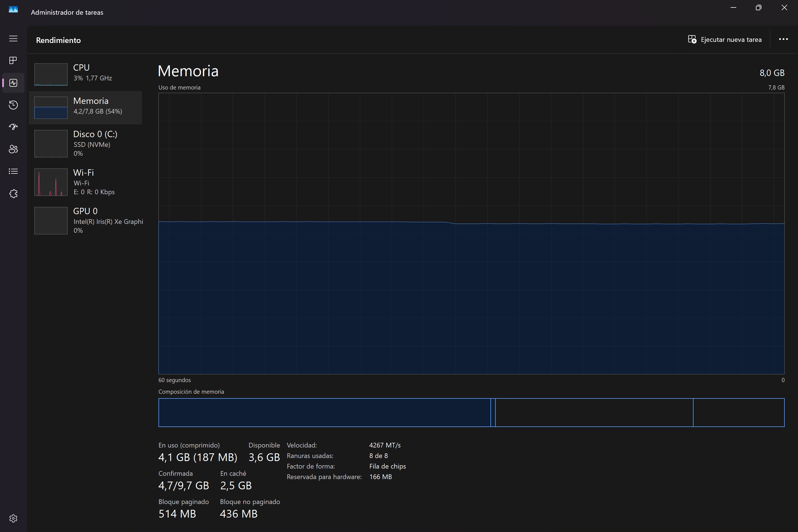The width and height of the screenshot is (798, 532).
Task: Go to Processes via sidebar icon
Action: coord(13,60)
